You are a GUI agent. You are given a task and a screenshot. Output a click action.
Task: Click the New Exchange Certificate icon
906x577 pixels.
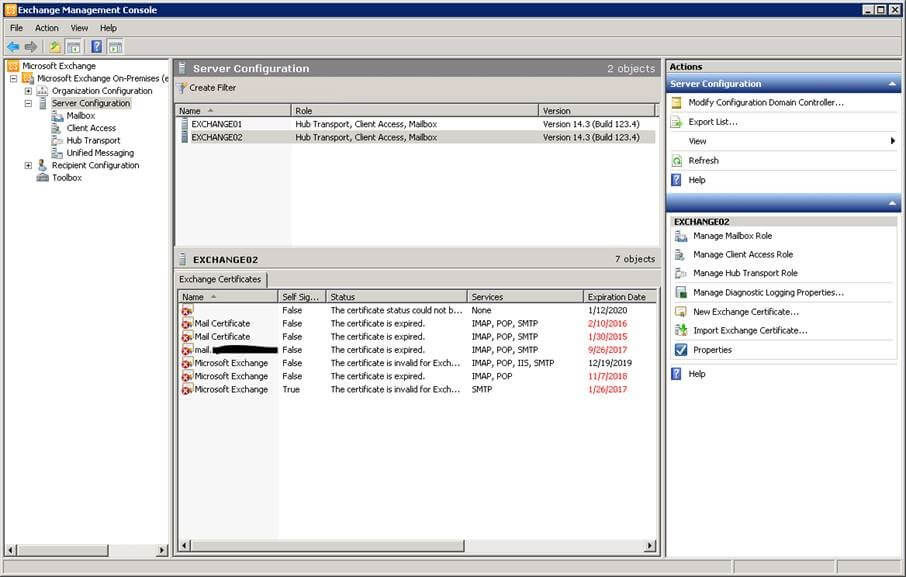pyautogui.click(x=681, y=312)
